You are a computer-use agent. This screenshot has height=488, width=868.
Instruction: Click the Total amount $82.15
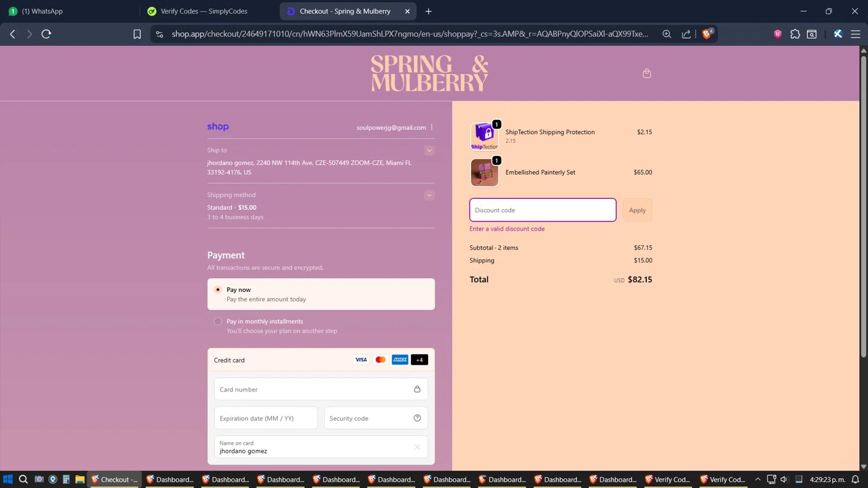point(639,279)
